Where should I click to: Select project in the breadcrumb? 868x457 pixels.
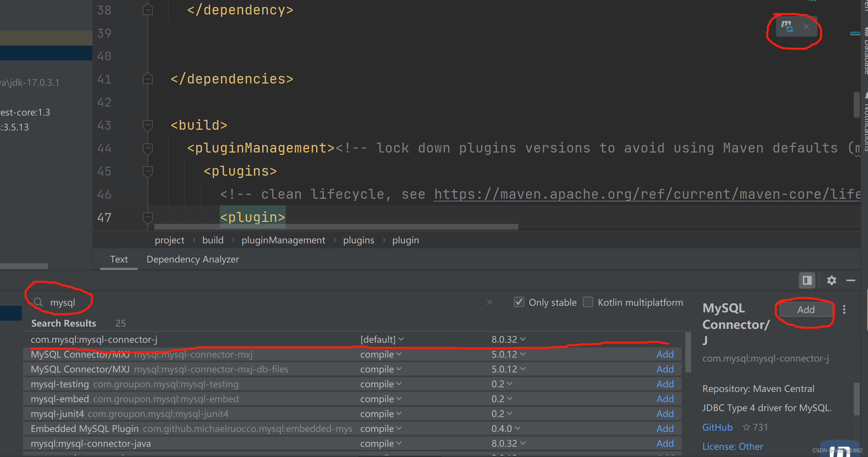point(170,240)
